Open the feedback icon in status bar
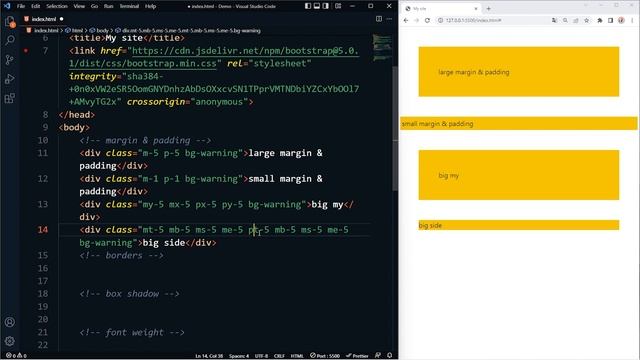 378,356
